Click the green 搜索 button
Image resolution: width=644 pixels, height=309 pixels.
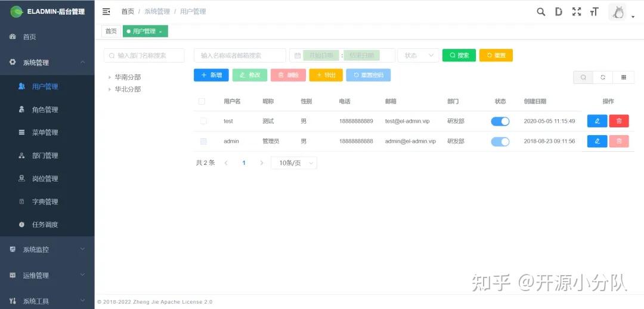[x=459, y=55]
